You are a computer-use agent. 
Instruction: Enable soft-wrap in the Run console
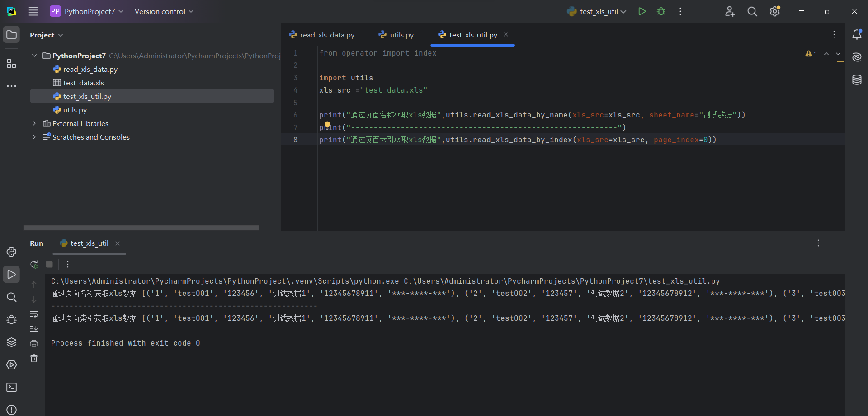tap(34, 315)
